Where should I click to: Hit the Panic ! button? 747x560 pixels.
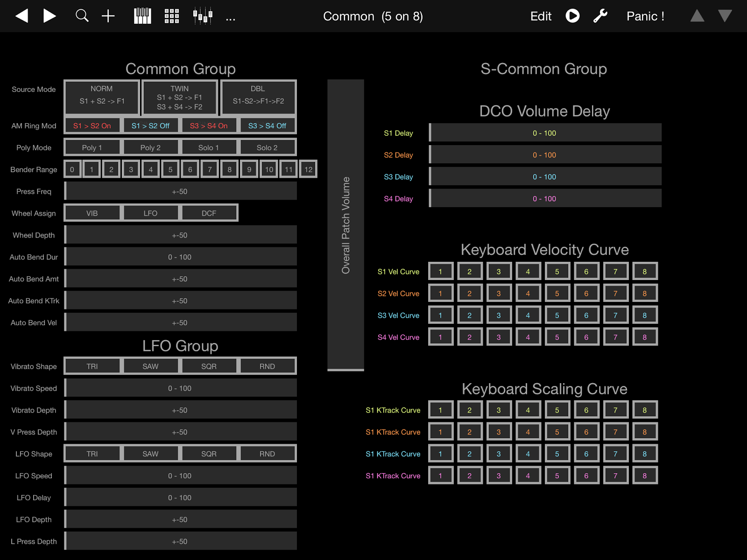tap(646, 16)
